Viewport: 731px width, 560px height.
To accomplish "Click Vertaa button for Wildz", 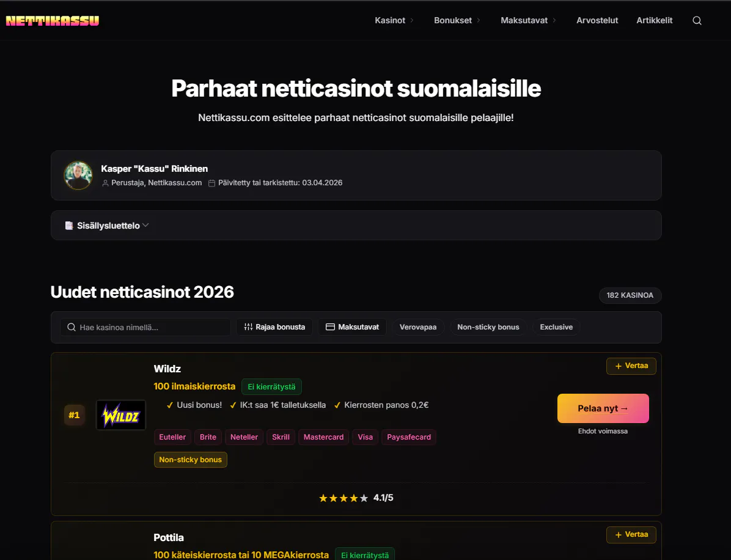I will point(631,366).
